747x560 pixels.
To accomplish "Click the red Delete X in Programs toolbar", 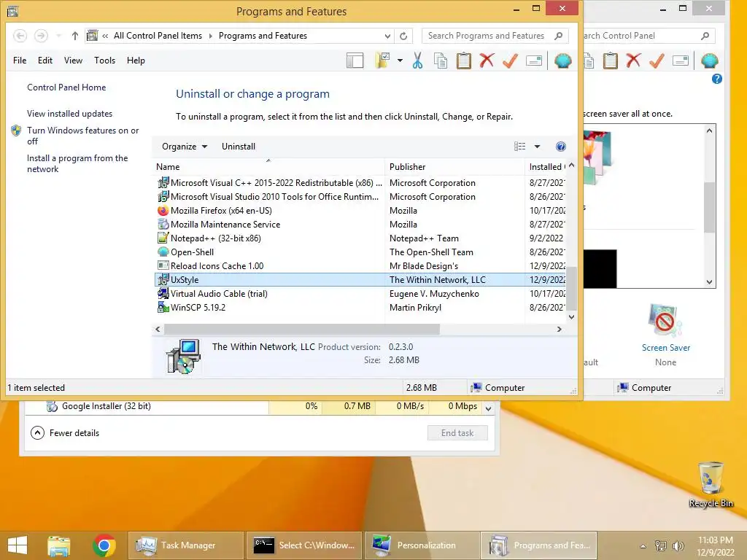I will pyautogui.click(x=487, y=61).
